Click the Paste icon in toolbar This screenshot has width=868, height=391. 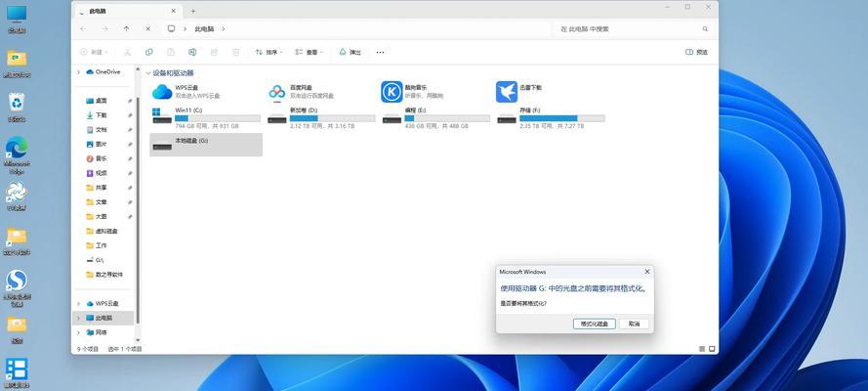tap(171, 52)
